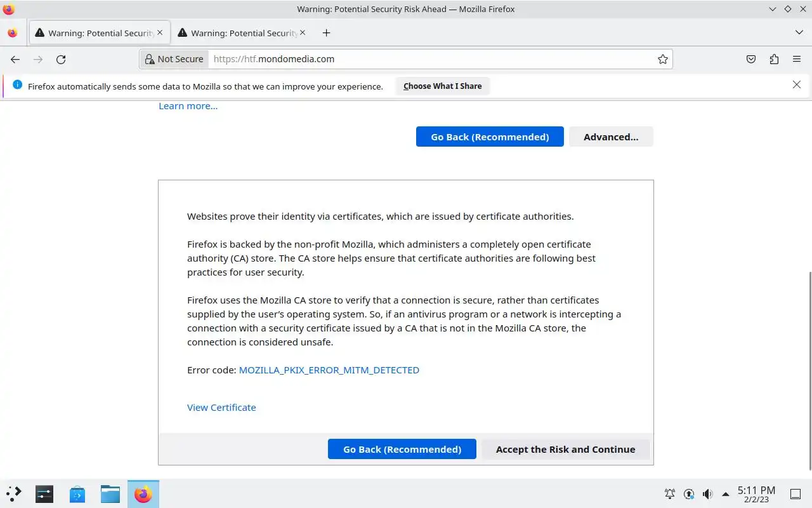Viewport: 812px width, 508px height.
Task: Dismiss the data sharing notification bar
Action: [797, 85]
